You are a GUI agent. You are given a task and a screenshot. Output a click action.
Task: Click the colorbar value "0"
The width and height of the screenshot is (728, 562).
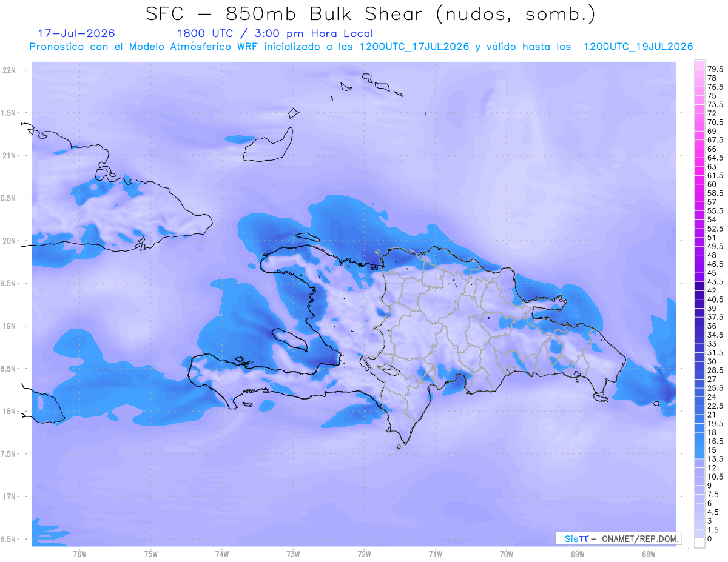(x=710, y=539)
